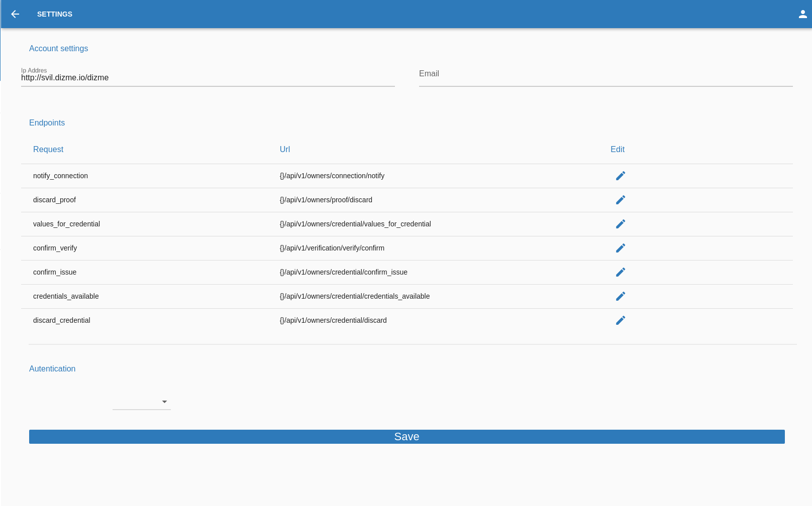Select the notify_connection request name
812x506 pixels.
click(x=60, y=176)
